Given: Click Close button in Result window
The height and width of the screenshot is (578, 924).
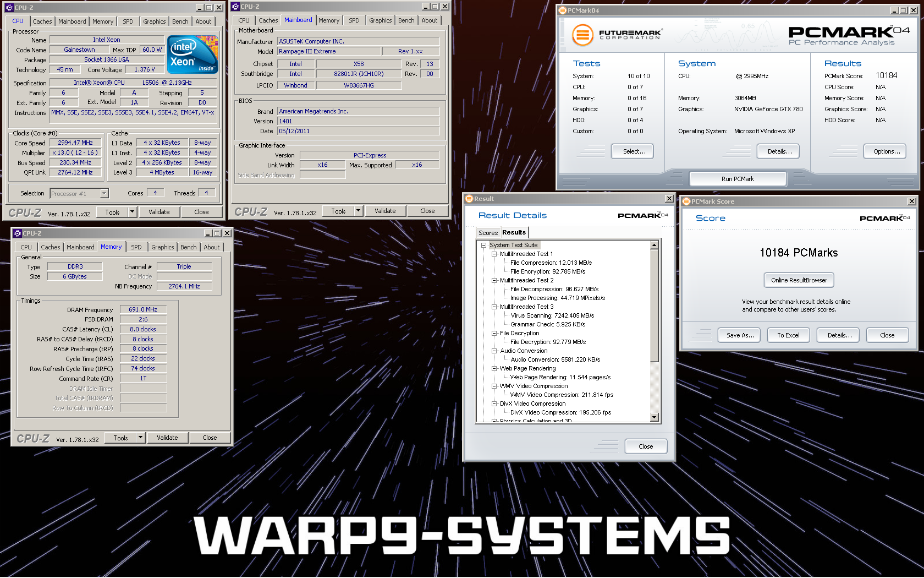Looking at the screenshot, I should tap(646, 446).
